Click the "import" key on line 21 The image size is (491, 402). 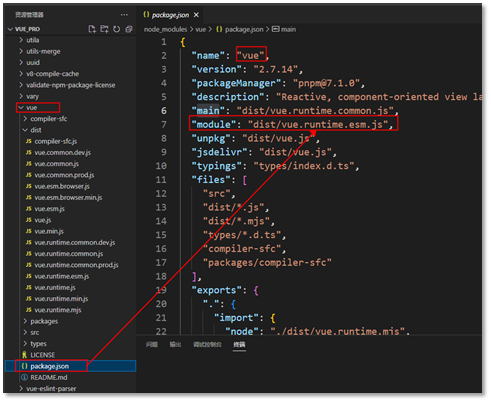point(236,318)
